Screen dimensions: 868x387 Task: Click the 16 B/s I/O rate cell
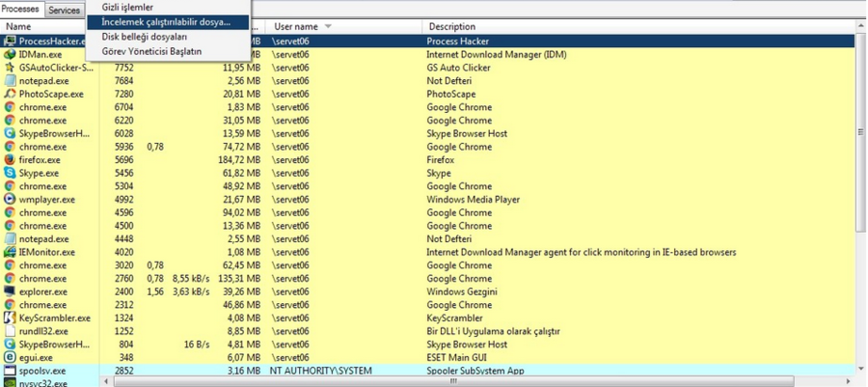point(198,345)
